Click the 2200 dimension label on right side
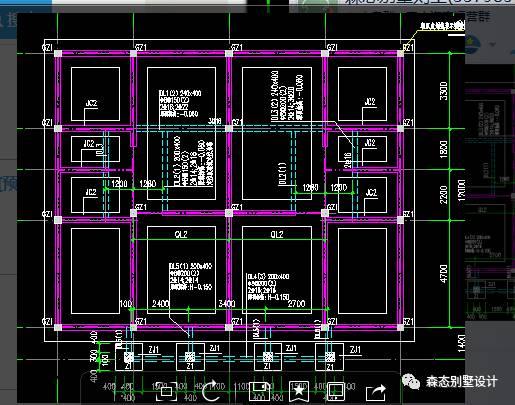This screenshot has width=515, height=405. tap(443, 195)
